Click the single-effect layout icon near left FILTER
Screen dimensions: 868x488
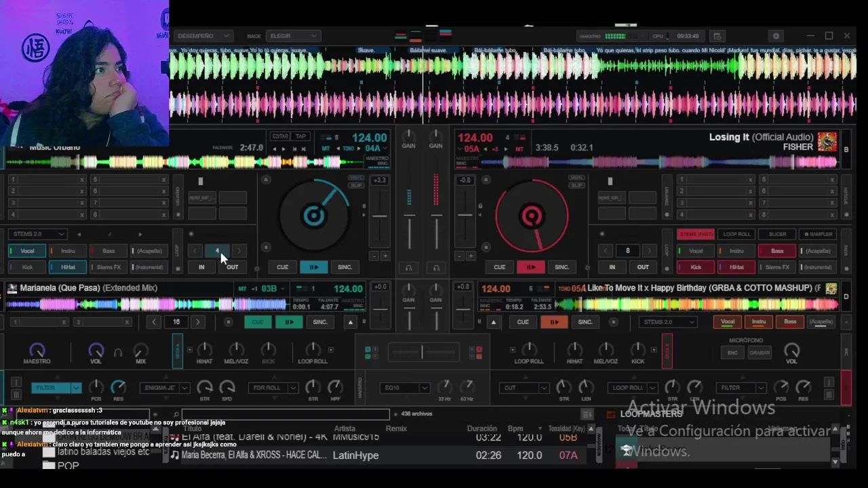[x=16, y=383]
